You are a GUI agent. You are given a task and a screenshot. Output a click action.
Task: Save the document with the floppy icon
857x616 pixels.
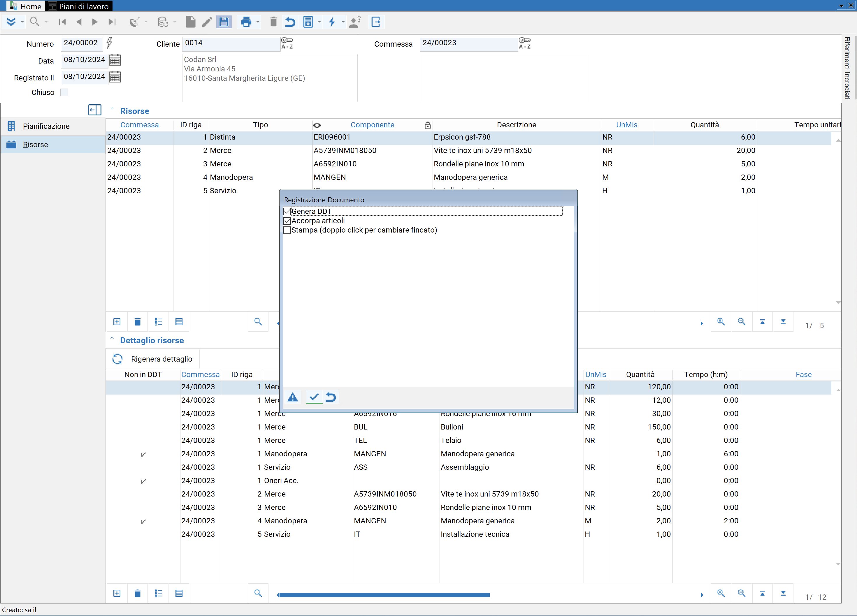pos(224,22)
